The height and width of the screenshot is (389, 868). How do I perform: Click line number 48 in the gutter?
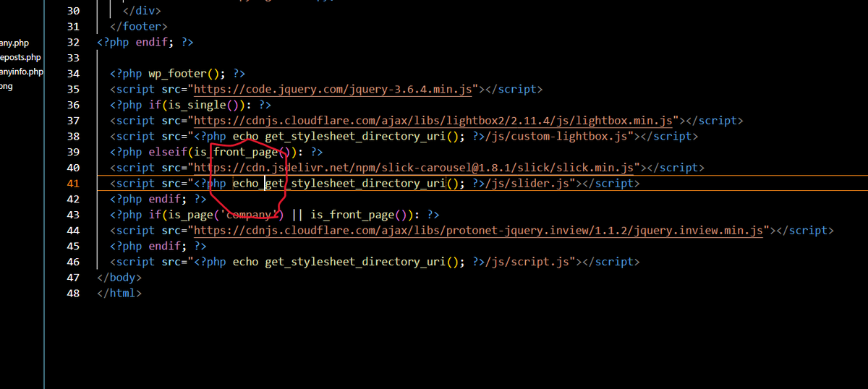[72, 294]
